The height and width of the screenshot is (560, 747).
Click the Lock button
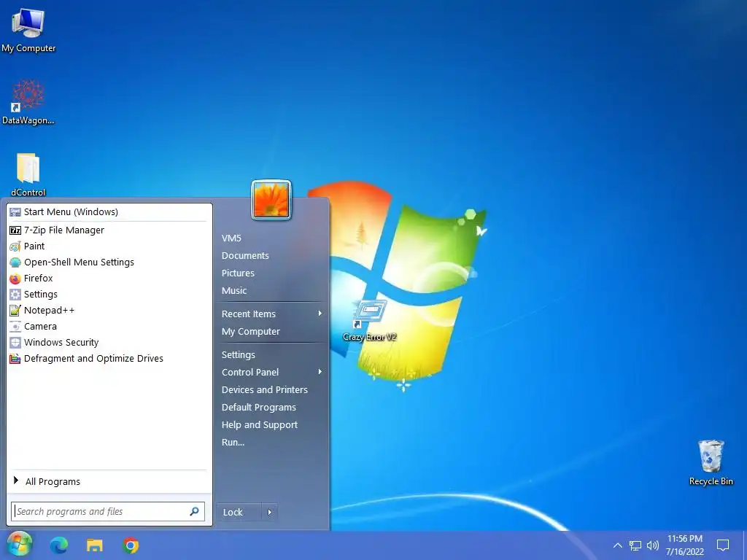pyautogui.click(x=239, y=512)
